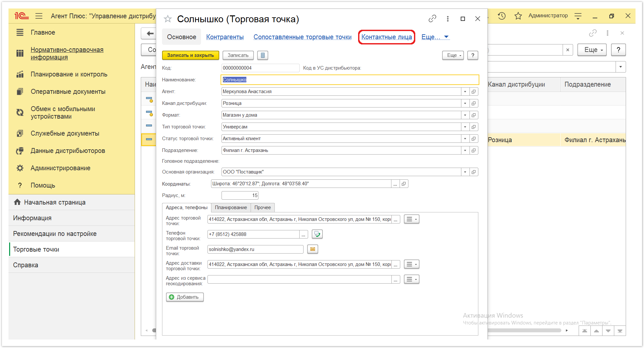Open the Администрирование section

(x=60, y=168)
